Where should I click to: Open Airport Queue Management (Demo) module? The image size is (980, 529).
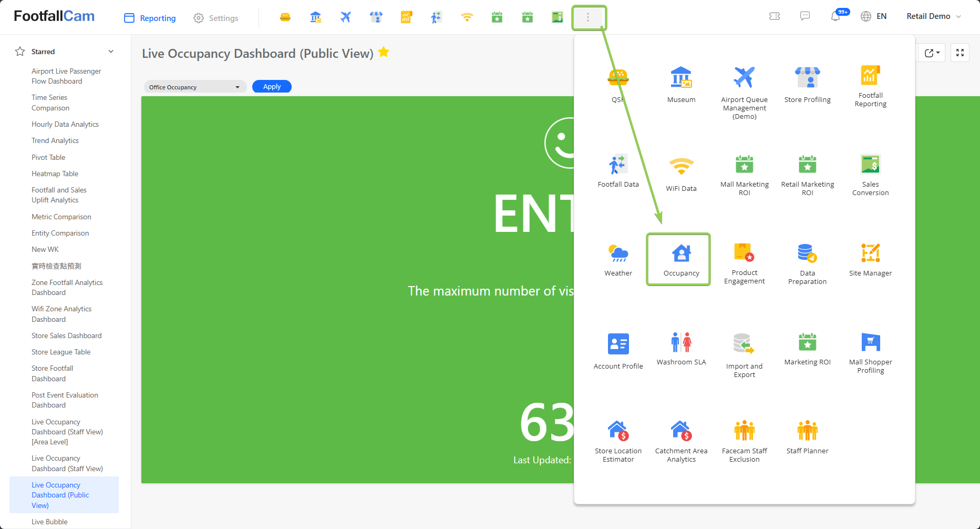click(x=744, y=93)
